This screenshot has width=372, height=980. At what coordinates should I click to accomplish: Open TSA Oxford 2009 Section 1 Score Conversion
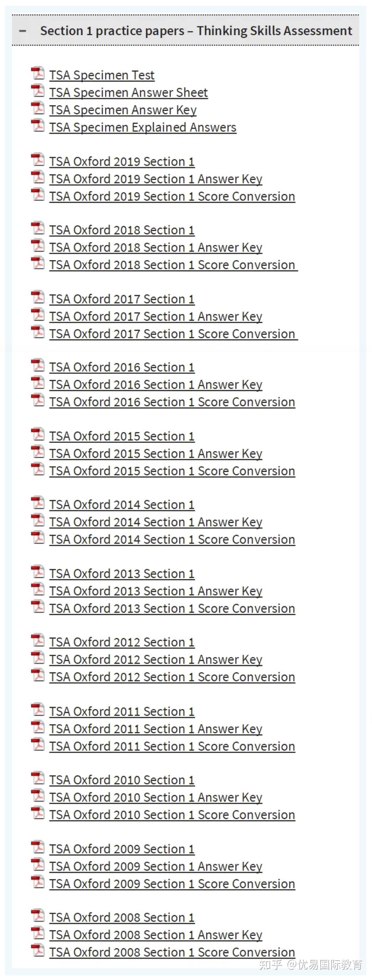pos(172,884)
